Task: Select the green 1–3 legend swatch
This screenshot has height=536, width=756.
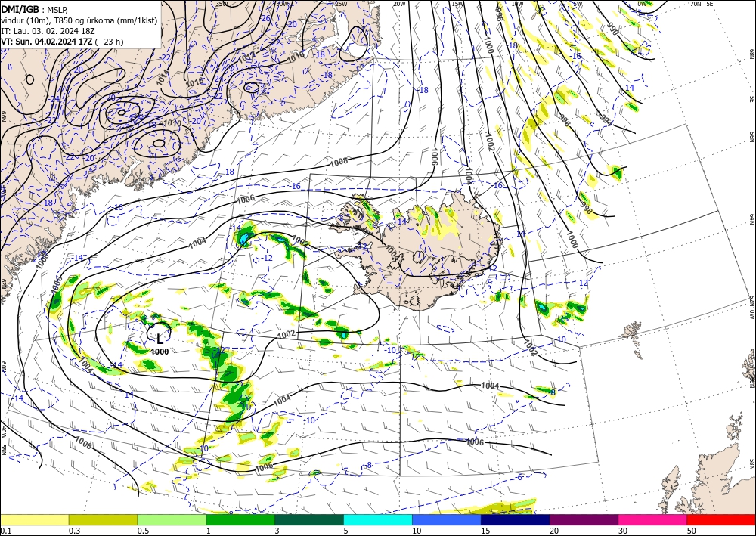Action: 240,519
